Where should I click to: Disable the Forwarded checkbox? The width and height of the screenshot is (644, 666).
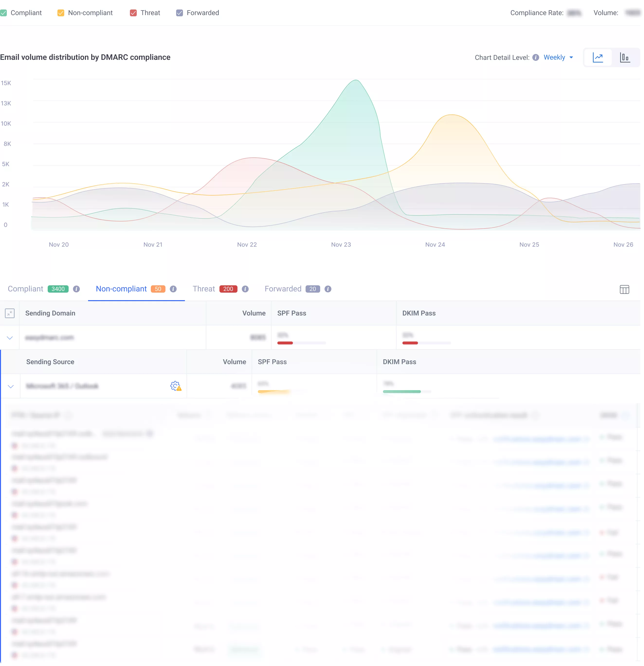[x=180, y=13]
